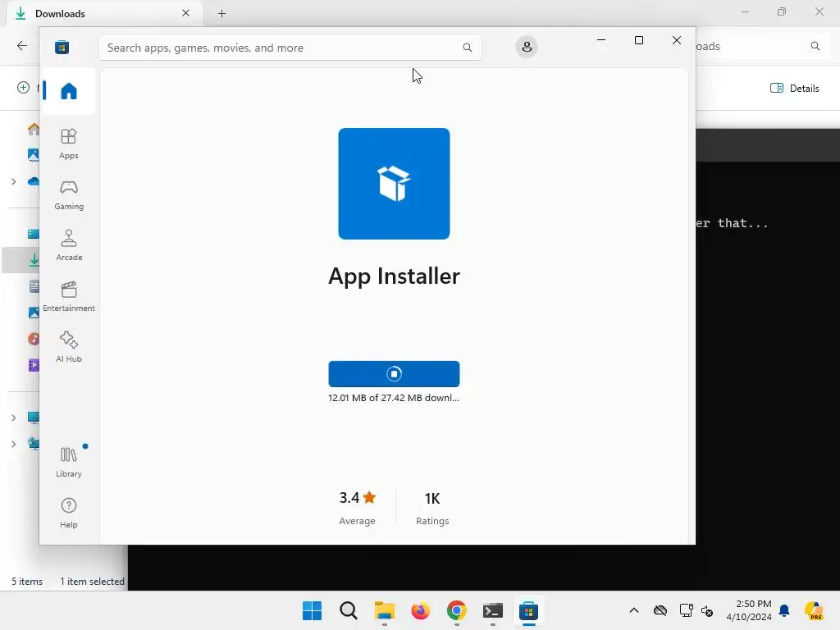Click the Microsoft Store logo icon

point(62,47)
